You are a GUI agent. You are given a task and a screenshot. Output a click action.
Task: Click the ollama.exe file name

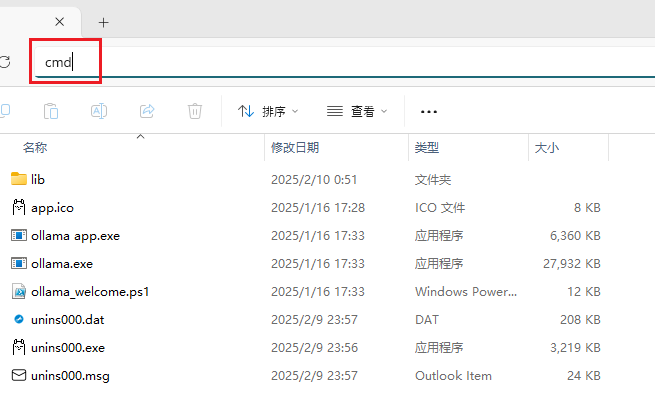[x=62, y=264]
